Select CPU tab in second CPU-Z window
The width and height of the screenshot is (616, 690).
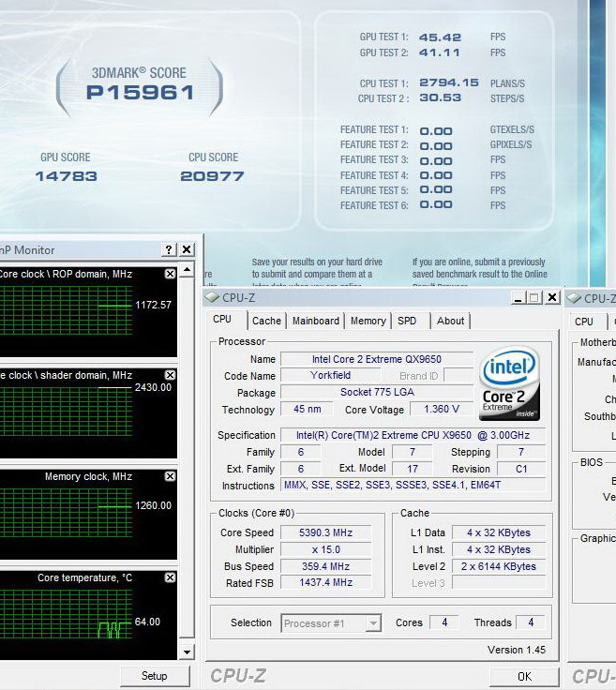click(x=584, y=322)
